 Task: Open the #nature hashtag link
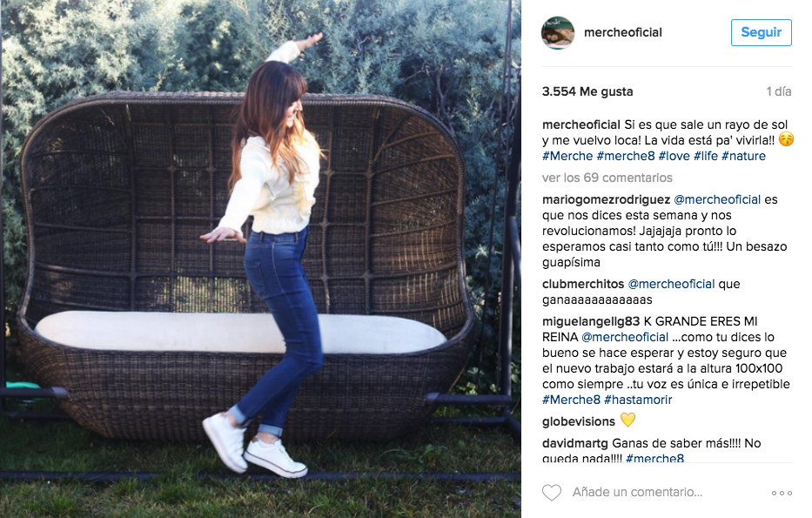click(x=743, y=156)
